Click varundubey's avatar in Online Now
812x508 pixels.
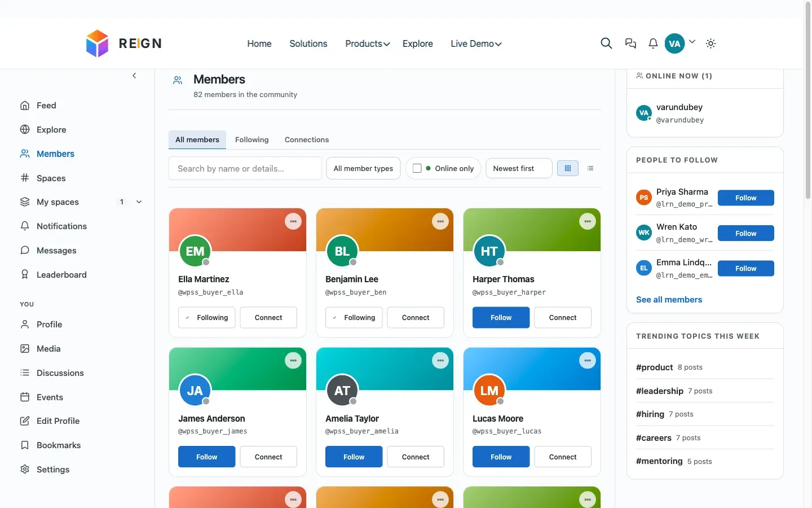[644, 113]
